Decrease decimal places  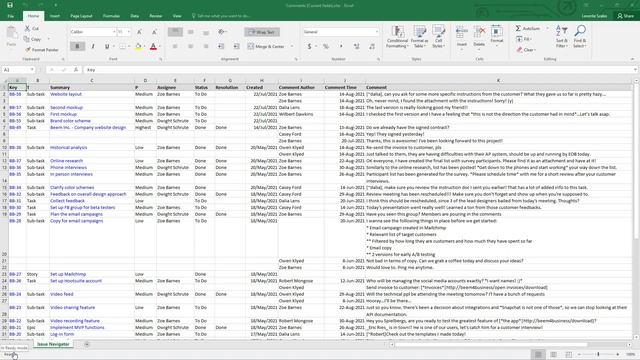(x=371, y=47)
